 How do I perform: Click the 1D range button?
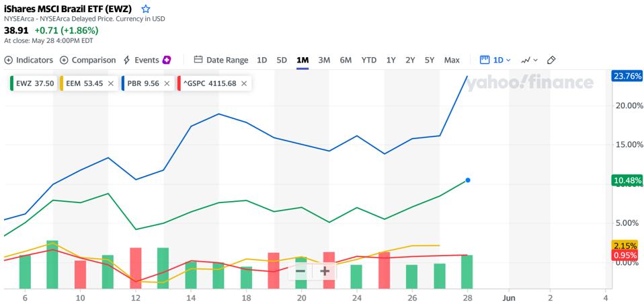(262, 60)
